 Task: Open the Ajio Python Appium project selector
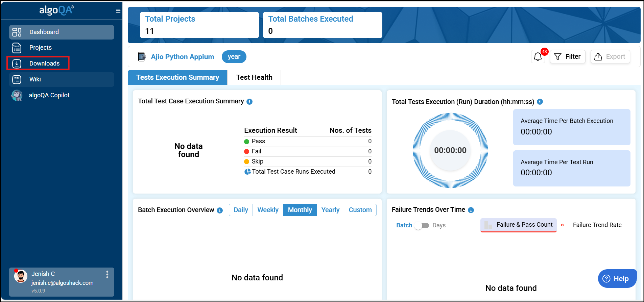click(x=182, y=57)
